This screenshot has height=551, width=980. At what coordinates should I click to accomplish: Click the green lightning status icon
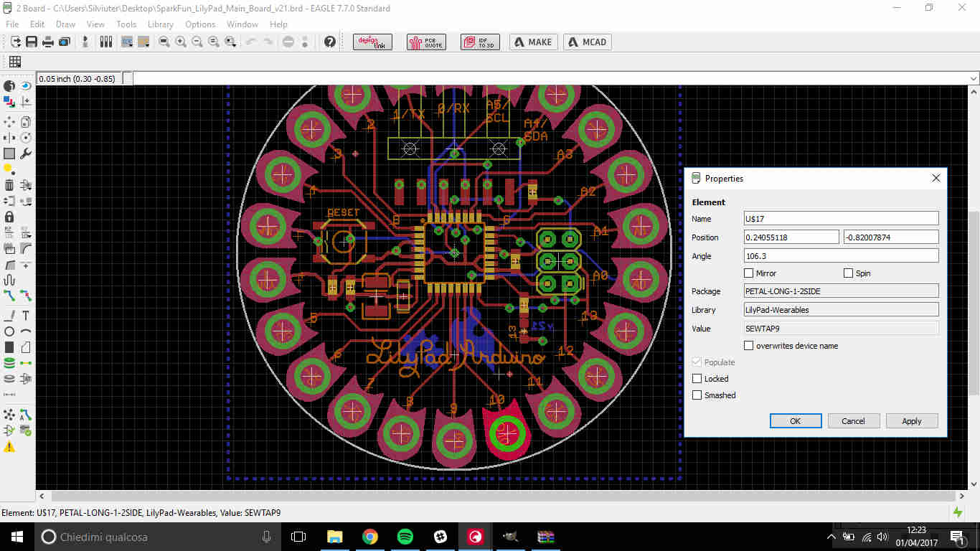[958, 512]
